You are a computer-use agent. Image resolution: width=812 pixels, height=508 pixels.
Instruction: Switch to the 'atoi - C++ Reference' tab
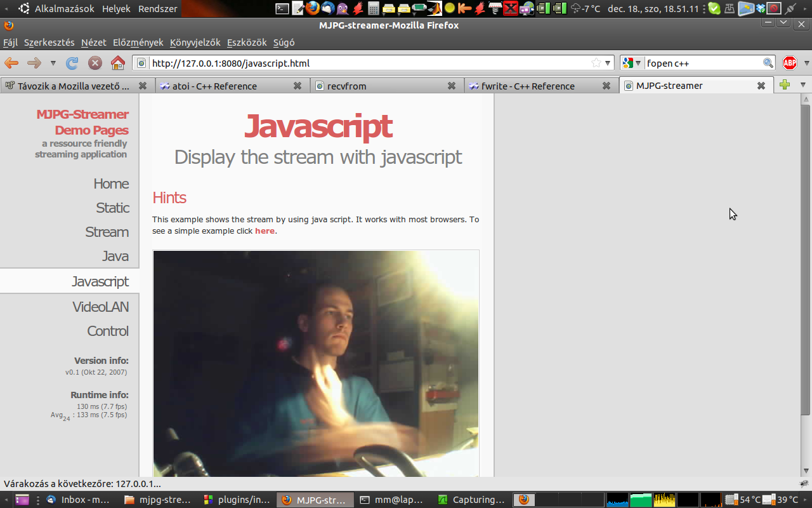coord(232,86)
